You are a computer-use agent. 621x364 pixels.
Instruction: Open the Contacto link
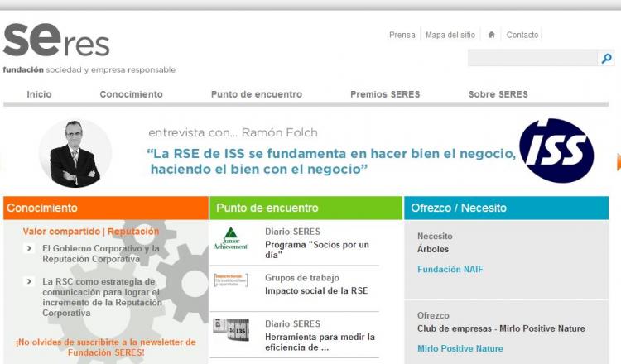[522, 35]
